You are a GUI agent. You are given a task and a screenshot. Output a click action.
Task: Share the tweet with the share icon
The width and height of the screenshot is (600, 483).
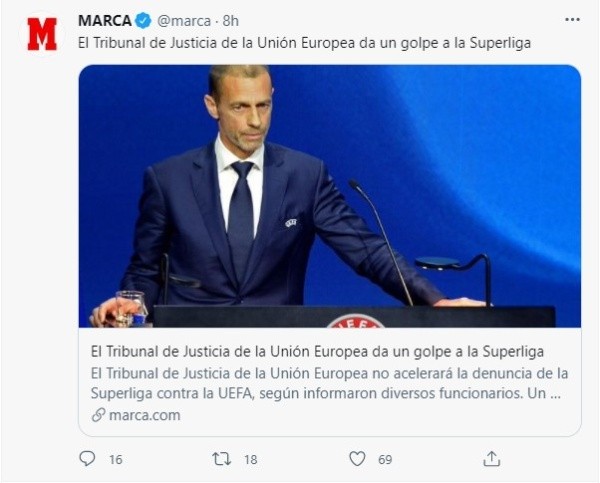[491, 459]
